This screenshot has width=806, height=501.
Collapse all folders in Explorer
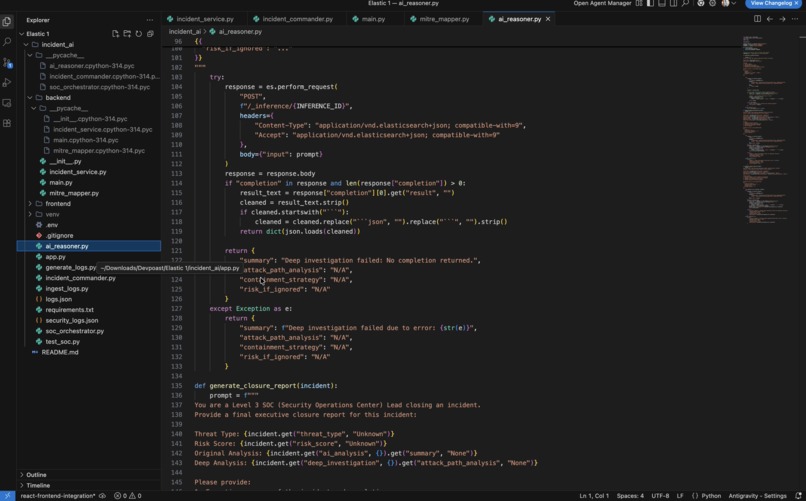[150, 33]
